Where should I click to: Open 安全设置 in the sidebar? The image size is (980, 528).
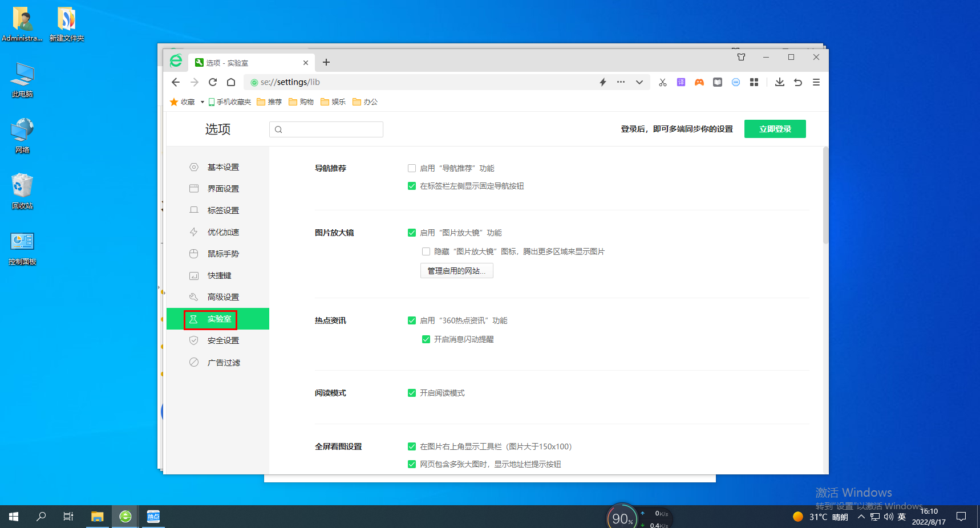click(x=218, y=340)
